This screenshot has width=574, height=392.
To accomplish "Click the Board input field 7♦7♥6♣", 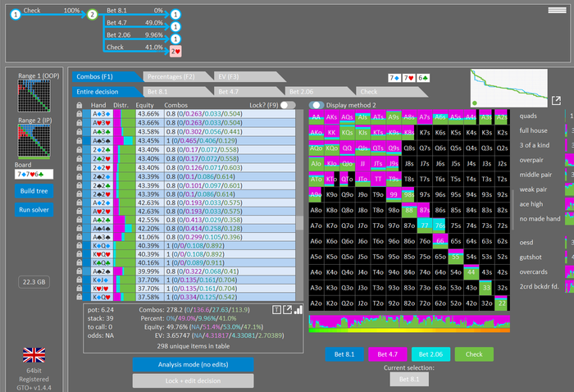I will click(x=34, y=174).
